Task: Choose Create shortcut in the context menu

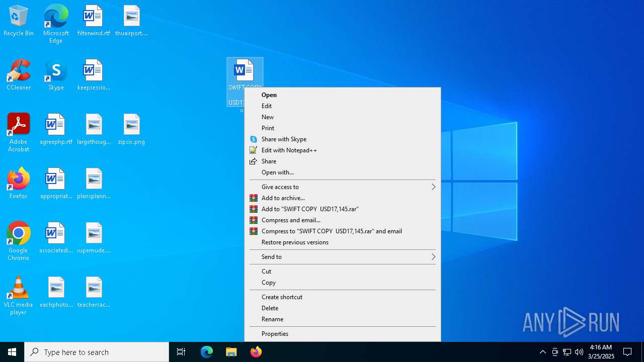Action: [x=343, y=297]
